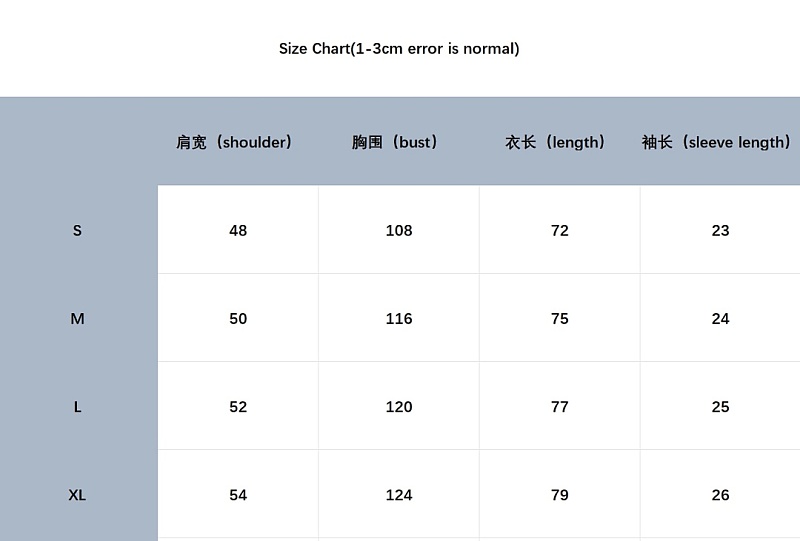
Task: Click the shoulder value 48 cell
Action: pos(238,230)
